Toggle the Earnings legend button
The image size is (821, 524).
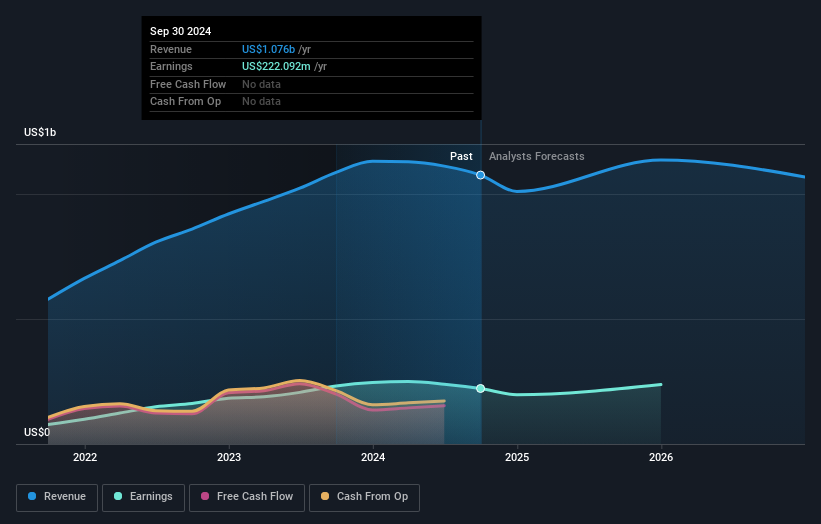[143, 497]
